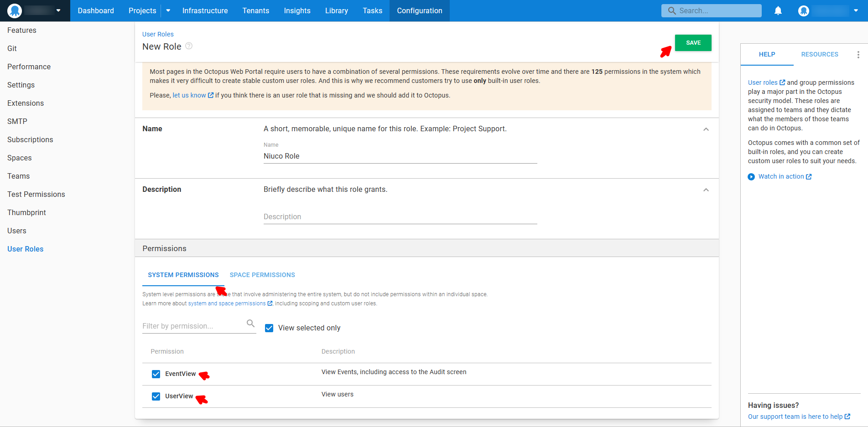Open the Insights menu

tap(297, 10)
